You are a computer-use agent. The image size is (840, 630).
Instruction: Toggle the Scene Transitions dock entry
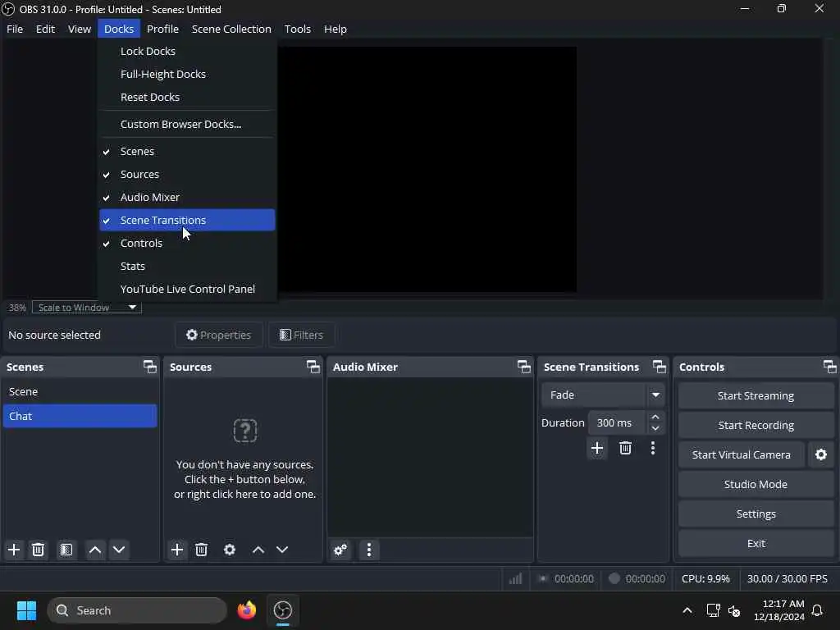187,220
